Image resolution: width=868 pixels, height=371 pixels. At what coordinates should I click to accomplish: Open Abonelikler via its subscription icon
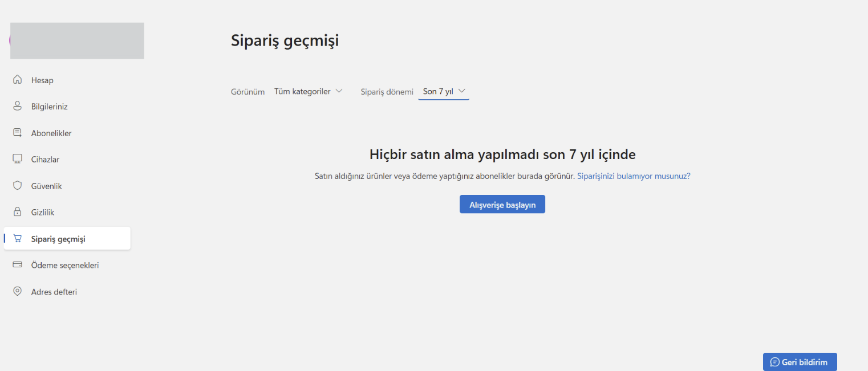17,132
